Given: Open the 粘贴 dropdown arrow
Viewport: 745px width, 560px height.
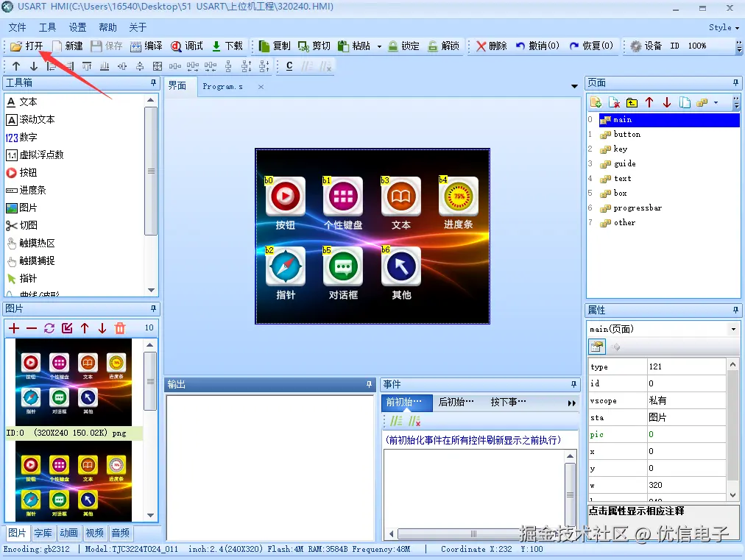Looking at the screenshot, I should 379,46.
